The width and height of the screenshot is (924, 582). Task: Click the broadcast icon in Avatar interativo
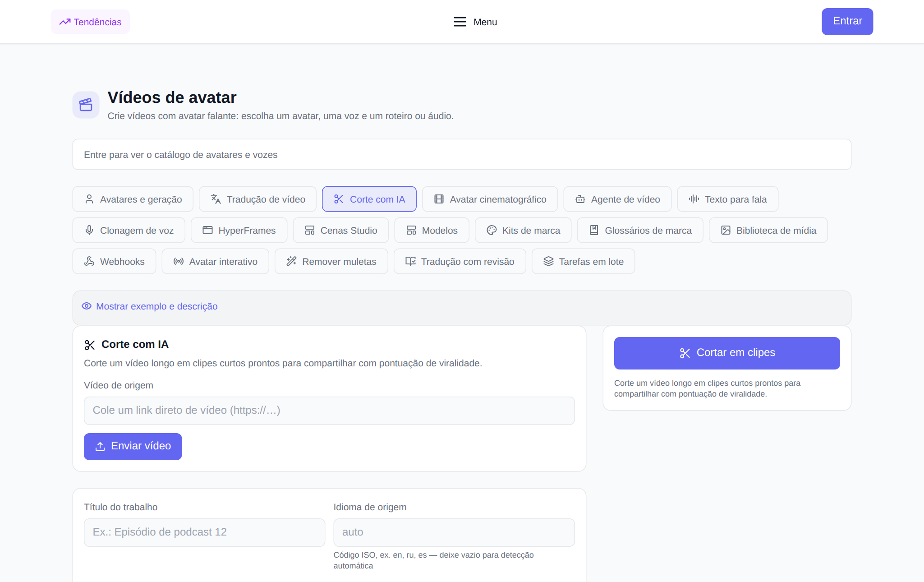(x=179, y=261)
